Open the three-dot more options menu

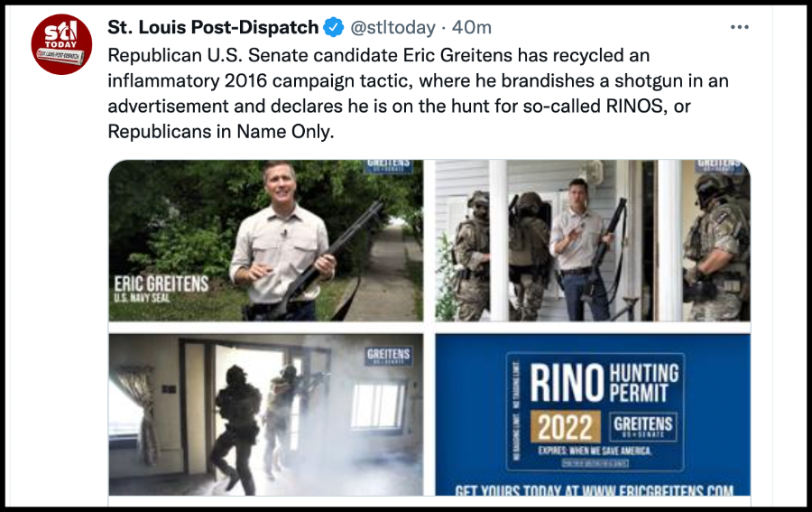point(739,27)
